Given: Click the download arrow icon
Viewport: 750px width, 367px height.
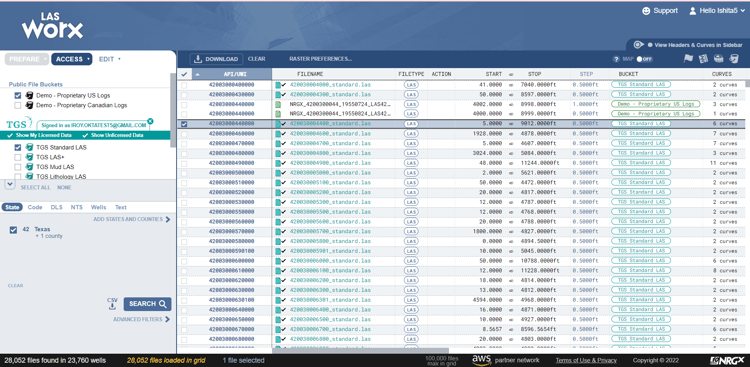Looking at the screenshot, I should tap(199, 59).
